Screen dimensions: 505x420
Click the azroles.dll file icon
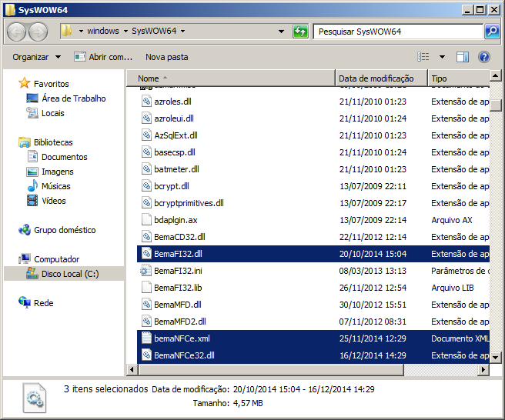pos(146,102)
